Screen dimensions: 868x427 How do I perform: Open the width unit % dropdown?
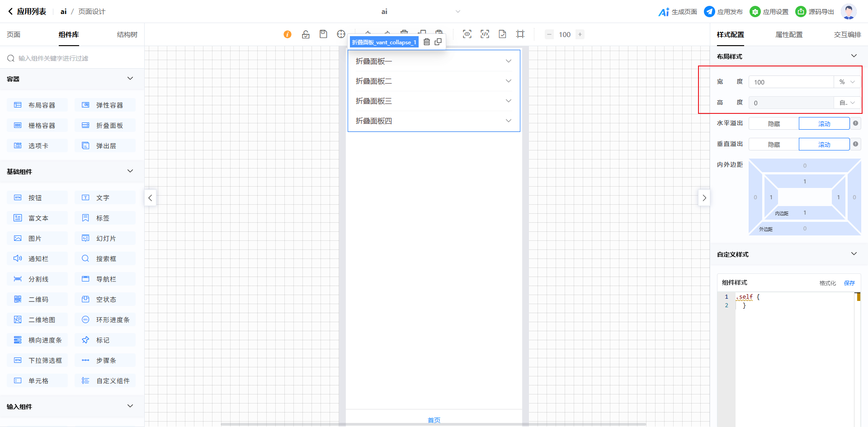coord(847,82)
